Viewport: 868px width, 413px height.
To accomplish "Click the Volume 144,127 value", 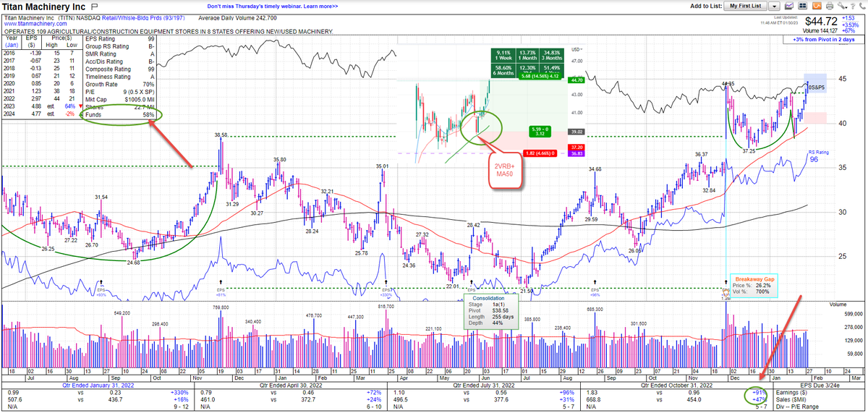I will point(820,31).
